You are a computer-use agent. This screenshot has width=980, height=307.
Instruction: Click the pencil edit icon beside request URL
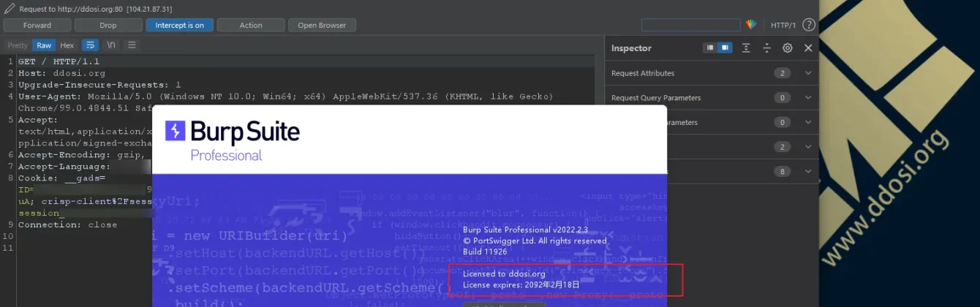(10, 9)
